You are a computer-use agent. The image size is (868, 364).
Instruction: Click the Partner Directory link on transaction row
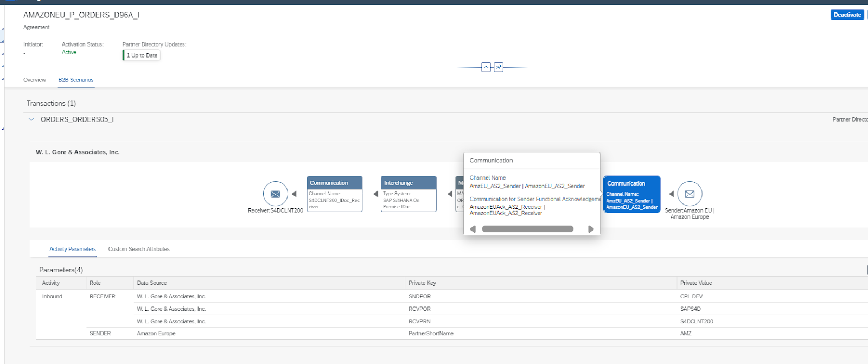[850, 119]
